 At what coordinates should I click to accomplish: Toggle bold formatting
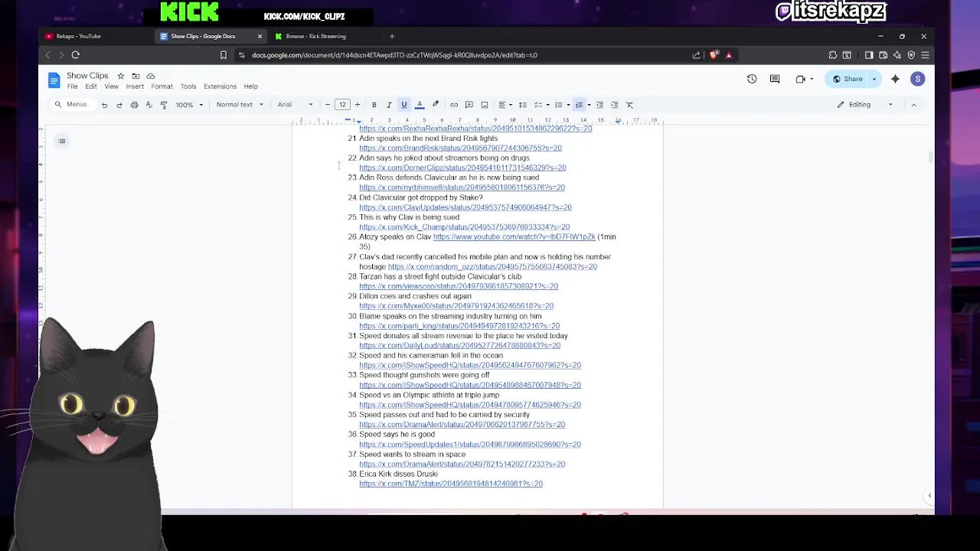click(374, 105)
